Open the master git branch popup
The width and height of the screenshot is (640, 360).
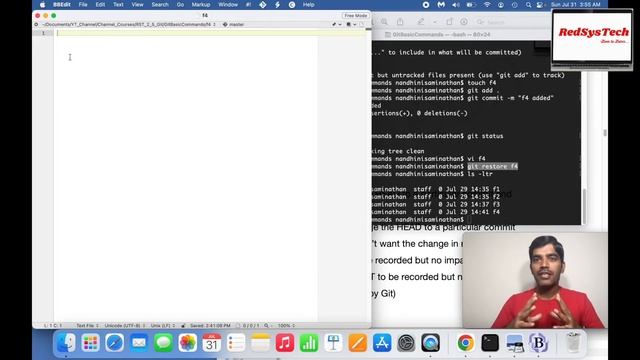tap(234, 24)
